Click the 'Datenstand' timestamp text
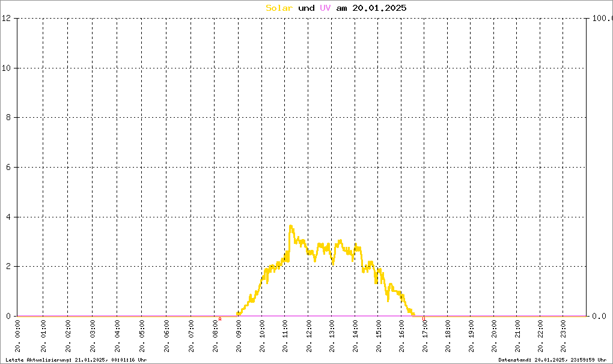Image resolution: width=613 pixels, height=364 pixels. click(552, 360)
